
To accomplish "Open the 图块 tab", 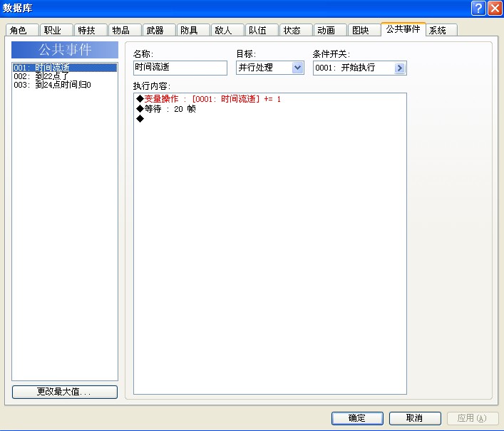I will [364, 30].
